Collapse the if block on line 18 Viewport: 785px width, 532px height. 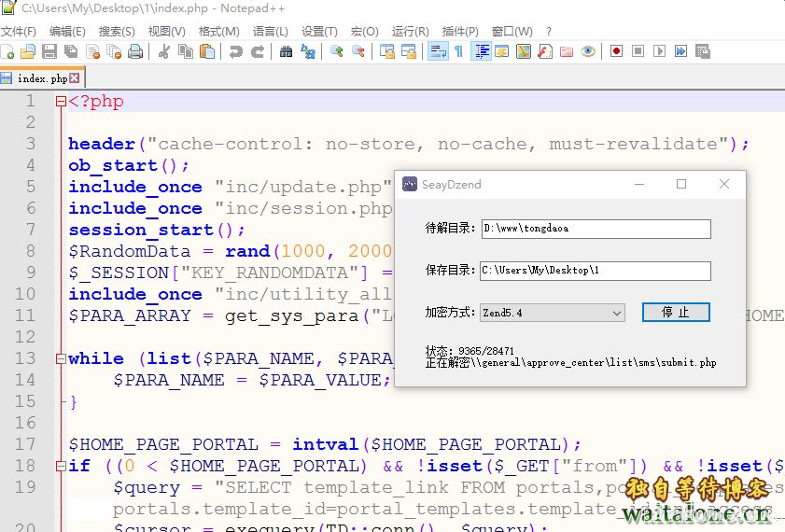61,467
